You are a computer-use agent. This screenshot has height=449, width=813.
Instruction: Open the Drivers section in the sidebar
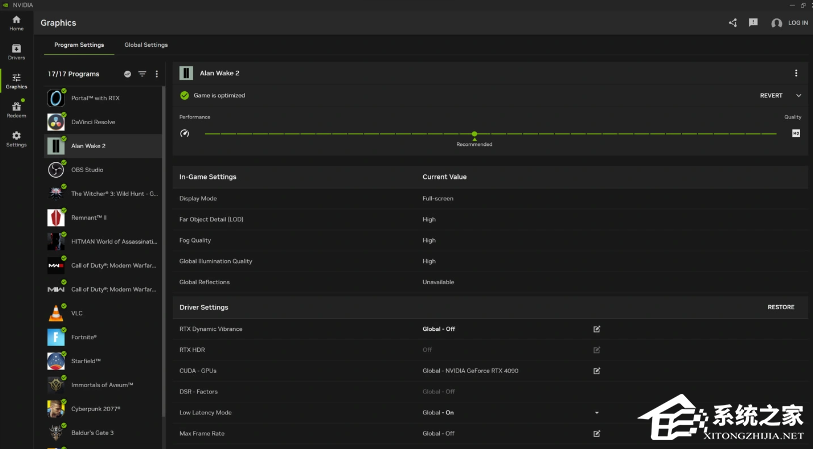tap(16, 51)
